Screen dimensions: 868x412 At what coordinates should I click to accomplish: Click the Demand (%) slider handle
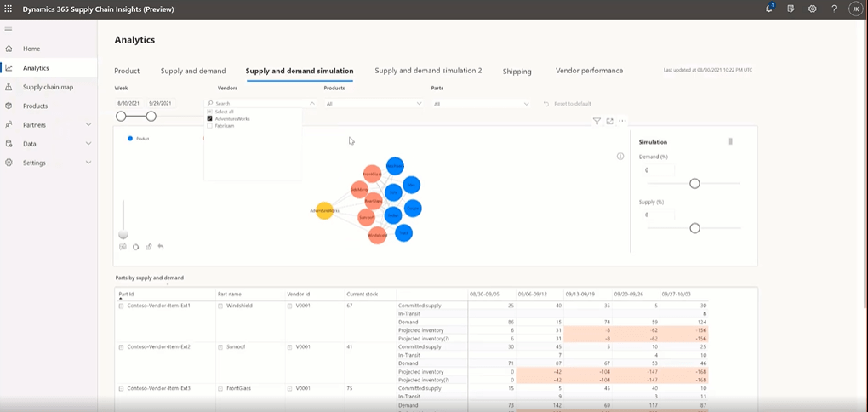694,184
